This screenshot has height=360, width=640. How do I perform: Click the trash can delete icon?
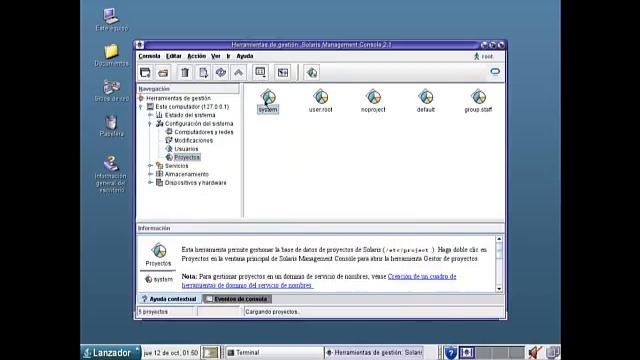click(185, 73)
